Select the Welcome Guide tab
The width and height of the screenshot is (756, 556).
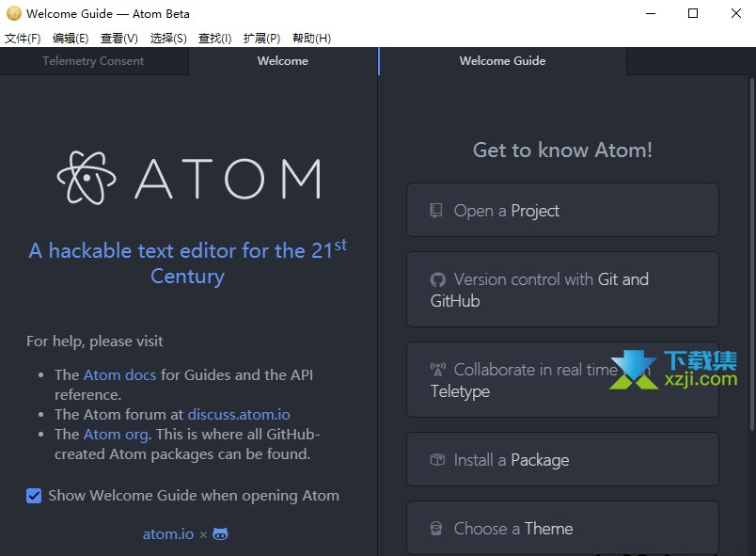coord(502,61)
